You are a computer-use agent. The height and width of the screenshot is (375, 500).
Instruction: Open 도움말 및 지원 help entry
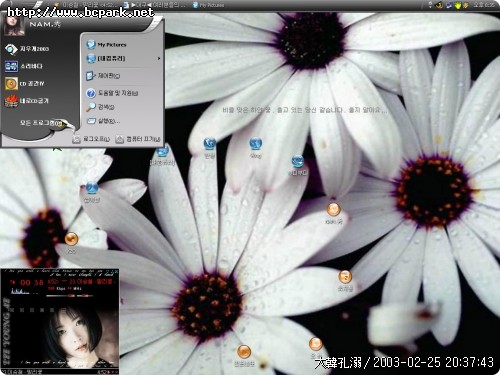coord(112,93)
